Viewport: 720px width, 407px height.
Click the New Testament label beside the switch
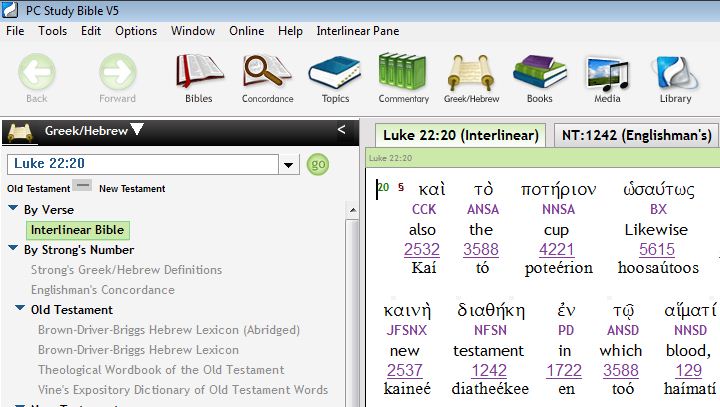(x=132, y=189)
